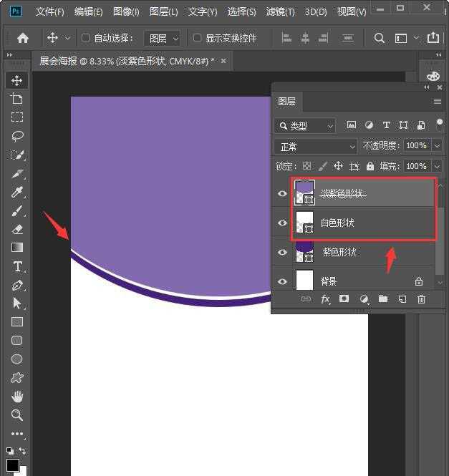
Task: Click the delete layer trash icon
Action: (421, 299)
